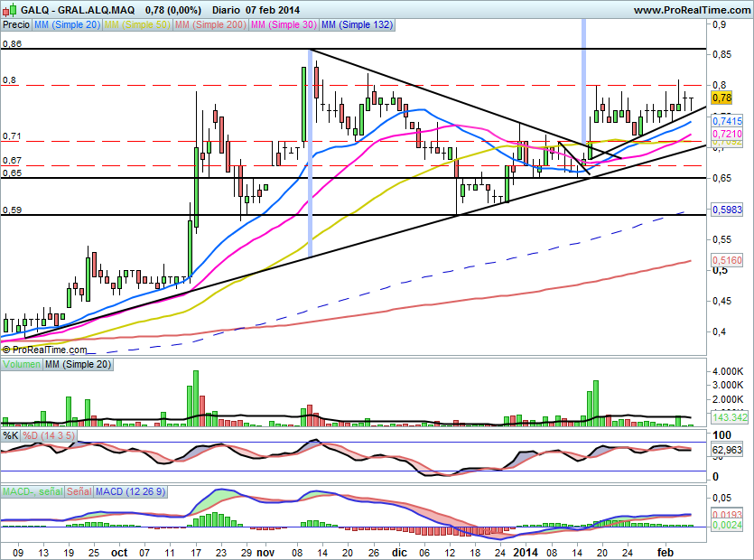Select the Señal label in MACD panel
The image size is (754, 560).
point(79,491)
